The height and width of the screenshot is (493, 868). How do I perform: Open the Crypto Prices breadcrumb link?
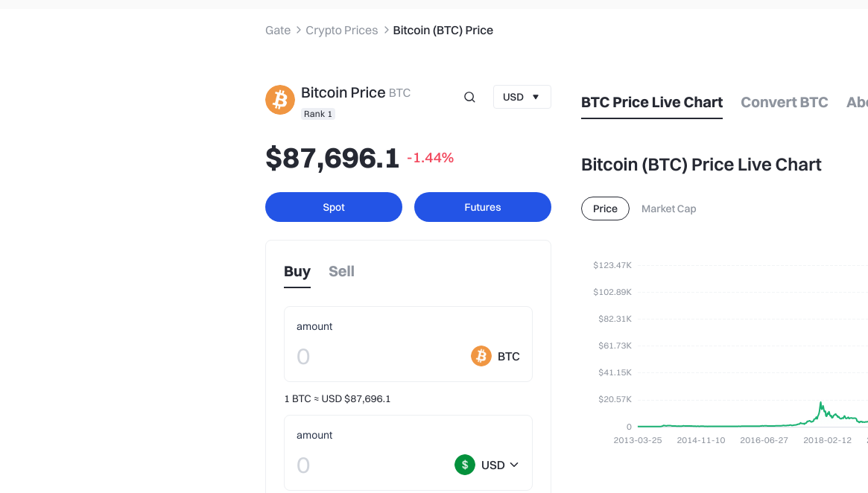341,30
